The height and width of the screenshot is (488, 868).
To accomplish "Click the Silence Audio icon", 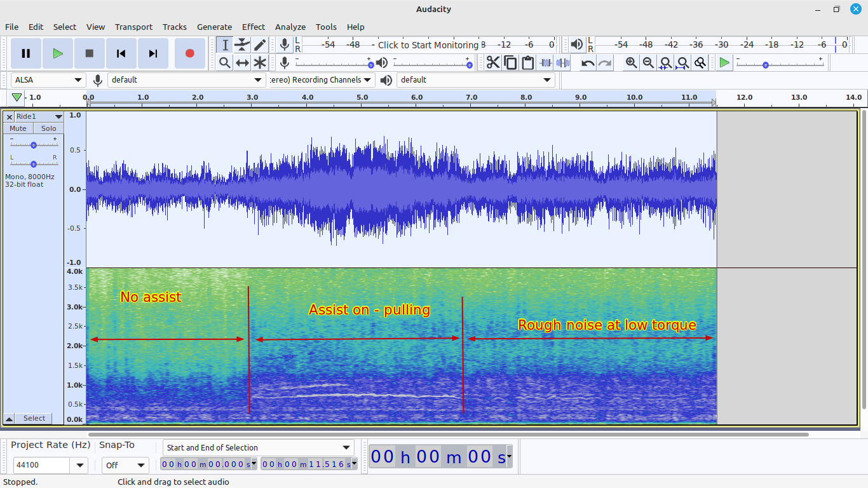I will (563, 62).
